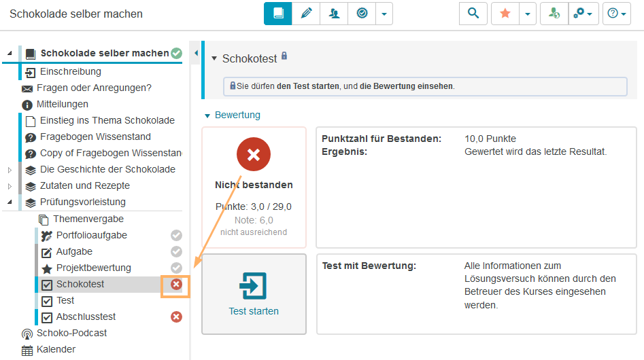The width and height of the screenshot is (644, 360).
Task: Click the Punkte: 3,0 / 29,0 text
Action: 254,206
